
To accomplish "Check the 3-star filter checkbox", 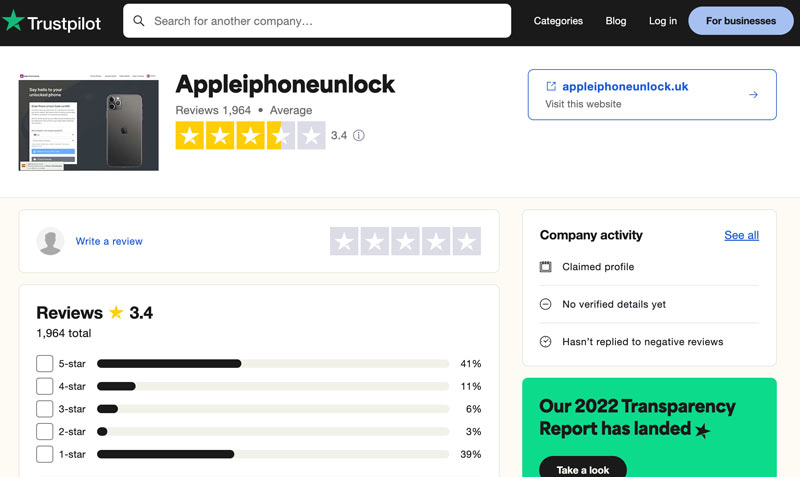I will tap(44, 409).
